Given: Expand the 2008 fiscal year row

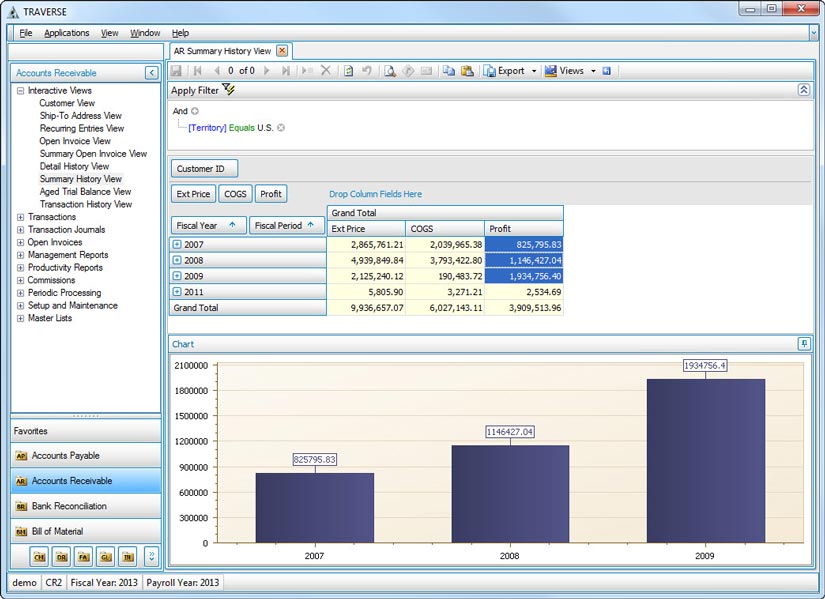Looking at the screenshot, I should point(177,260).
